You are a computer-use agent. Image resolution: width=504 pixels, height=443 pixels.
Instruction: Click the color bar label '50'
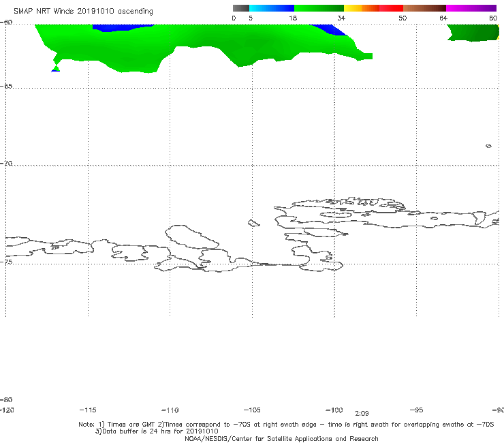(x=403, y=18)
